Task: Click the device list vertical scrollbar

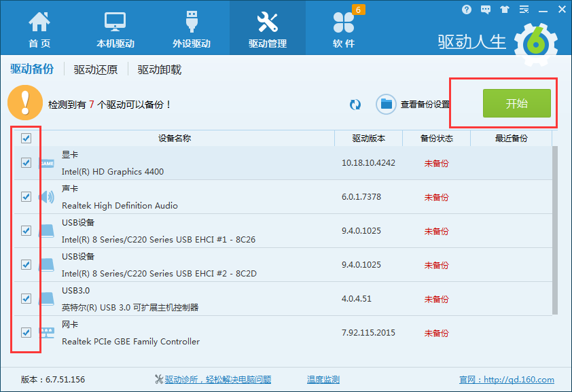Action: pyautogui.click(x=555, y=230)
